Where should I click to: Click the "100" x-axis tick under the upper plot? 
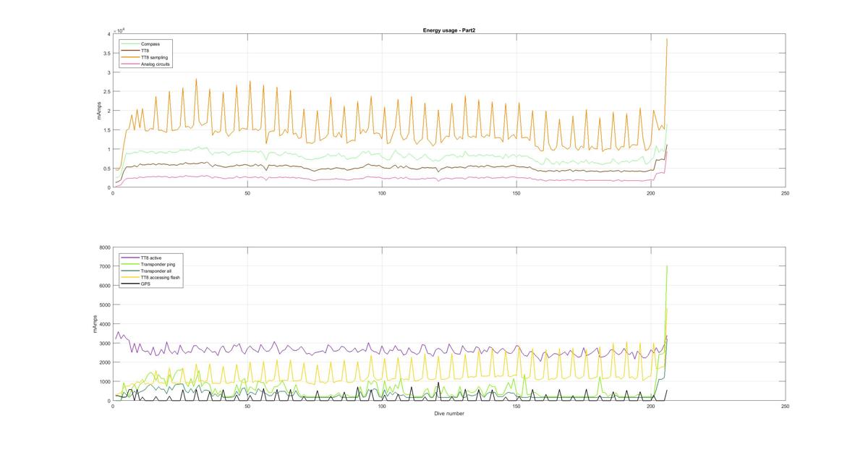coord(382,193)
